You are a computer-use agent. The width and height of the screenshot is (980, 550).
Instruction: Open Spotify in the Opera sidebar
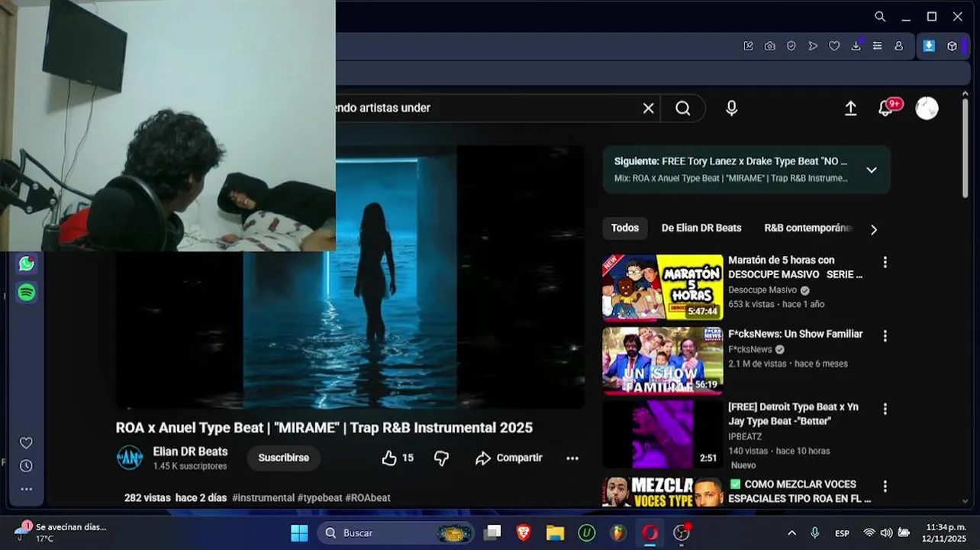pyautogui.click(x=27, y=292)
